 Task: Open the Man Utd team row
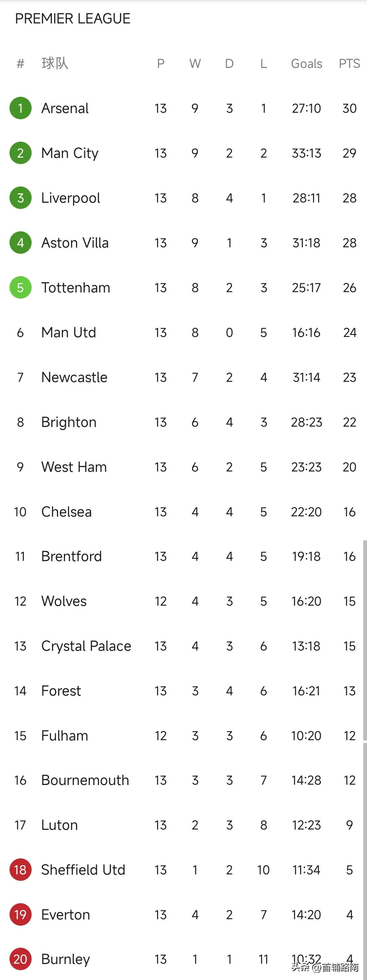pyautogui.click(x=183, y=333)
